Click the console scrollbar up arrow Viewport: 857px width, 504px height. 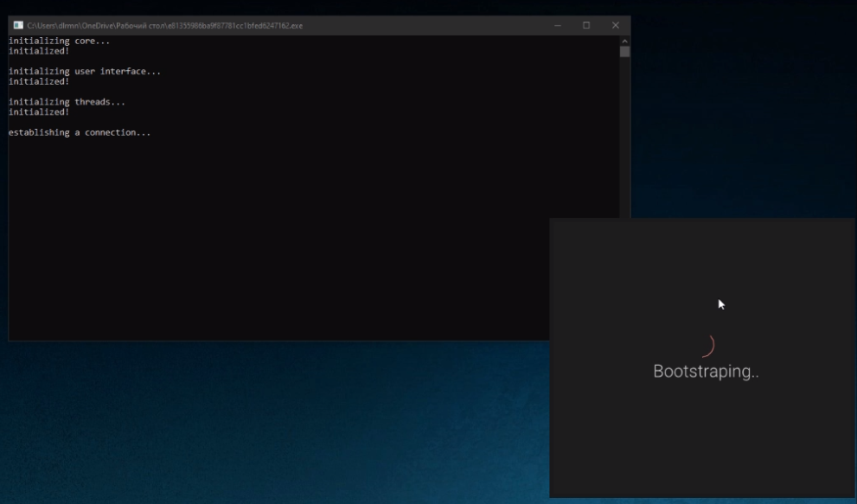click(624, 41)
